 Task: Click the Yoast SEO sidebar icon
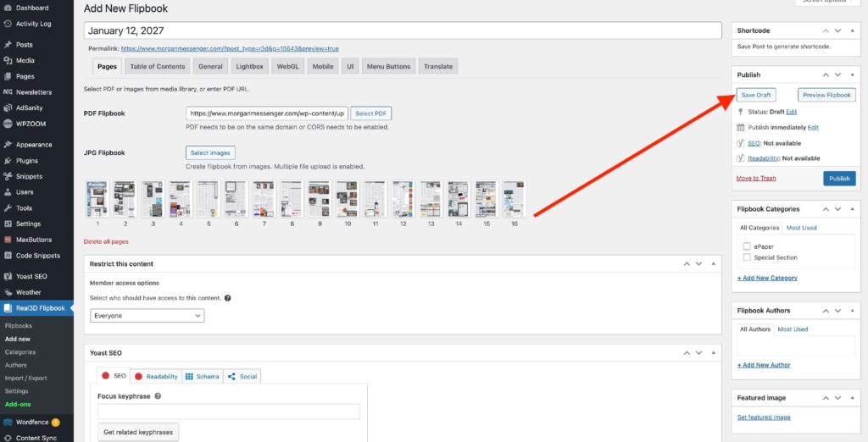tap(8, 276)
